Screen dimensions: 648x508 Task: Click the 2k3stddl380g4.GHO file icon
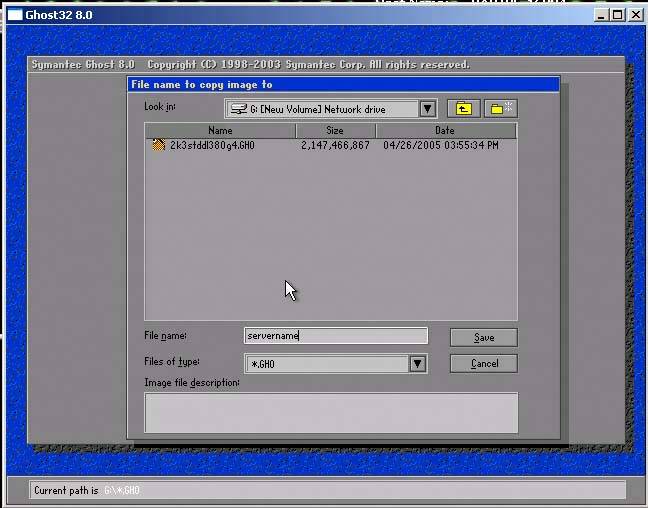point(158,146)
